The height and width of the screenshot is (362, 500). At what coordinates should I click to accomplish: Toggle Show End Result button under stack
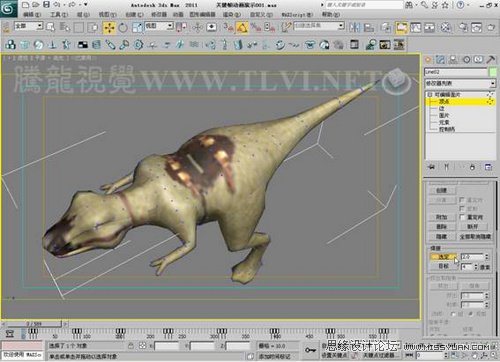tap(446, 167)
